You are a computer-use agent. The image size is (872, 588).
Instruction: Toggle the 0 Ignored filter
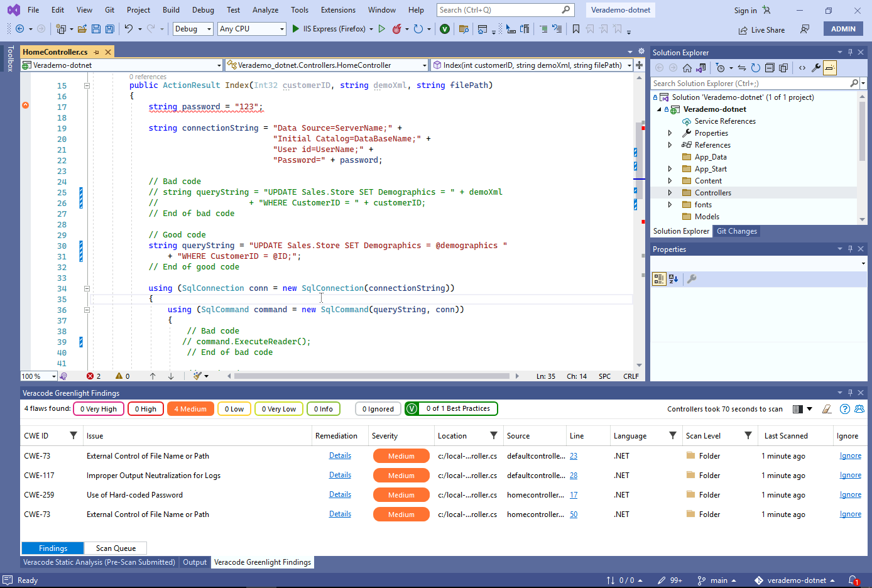[x=378, y=409]
